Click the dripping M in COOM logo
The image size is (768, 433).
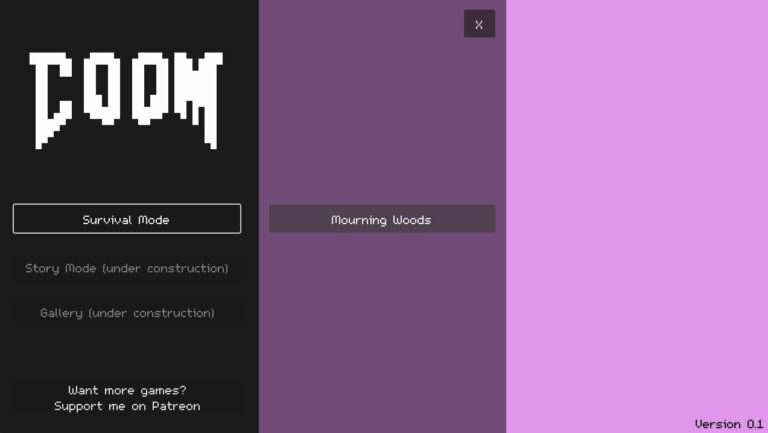[x=199, y=95]
